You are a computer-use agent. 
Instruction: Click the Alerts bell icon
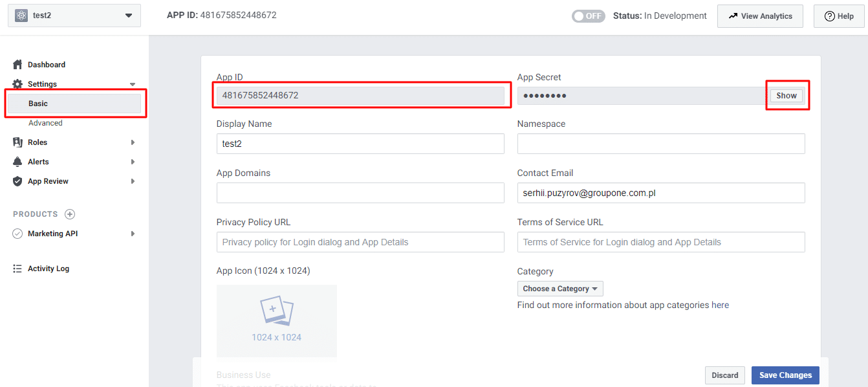coord(17,162)
